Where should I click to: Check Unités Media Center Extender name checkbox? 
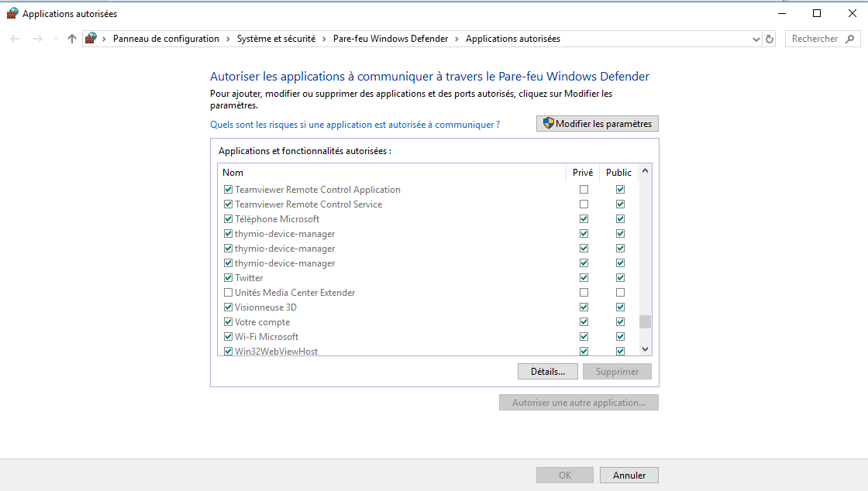click(228, 293)
